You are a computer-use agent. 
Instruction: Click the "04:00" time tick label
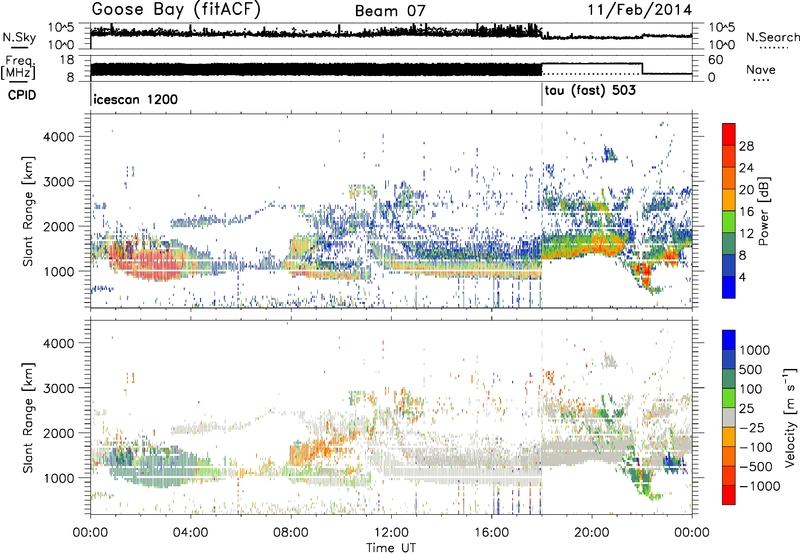coord(191,533)
